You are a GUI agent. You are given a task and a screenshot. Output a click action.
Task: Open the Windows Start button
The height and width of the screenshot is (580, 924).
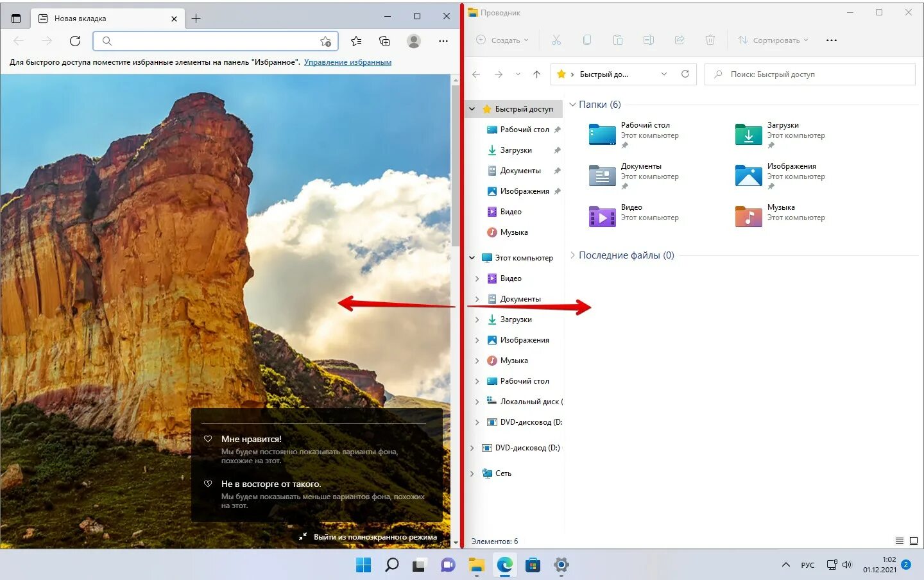tap(363, 565)
